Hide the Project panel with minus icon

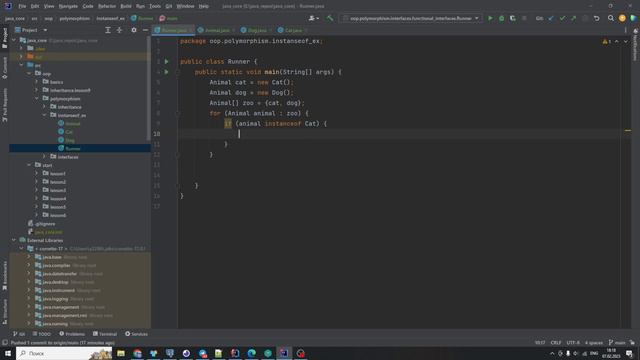point(145,30)
